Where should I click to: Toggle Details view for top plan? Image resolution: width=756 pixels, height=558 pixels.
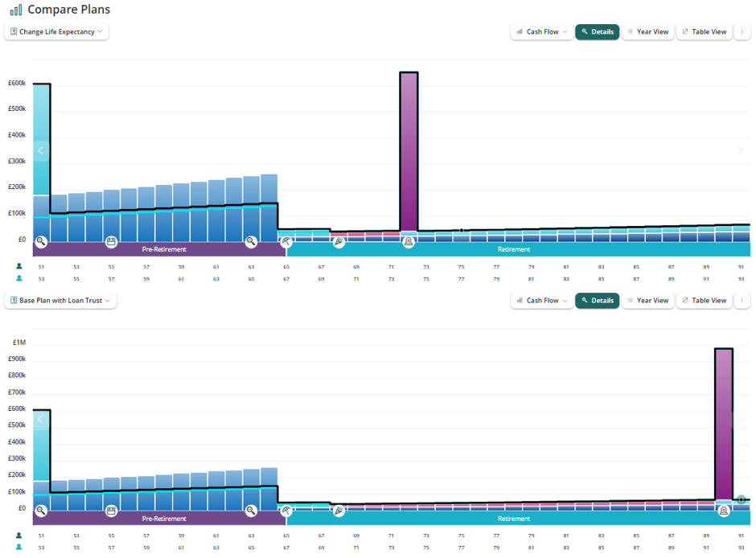pos(597,32)
